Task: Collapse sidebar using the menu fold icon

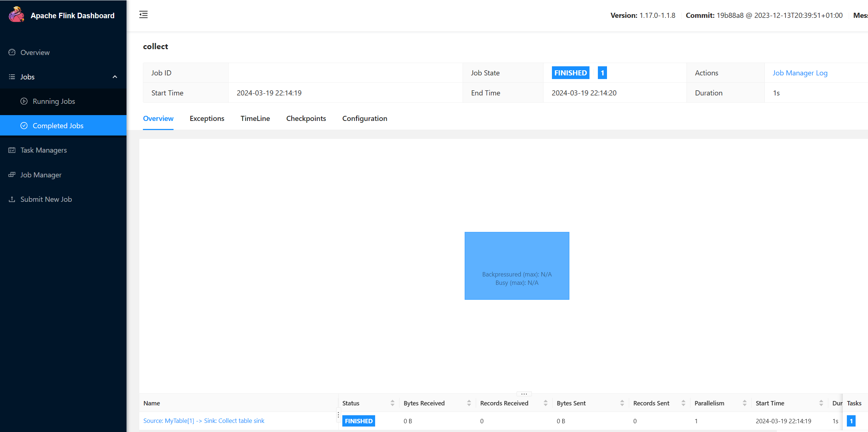Action: point(143,15)
